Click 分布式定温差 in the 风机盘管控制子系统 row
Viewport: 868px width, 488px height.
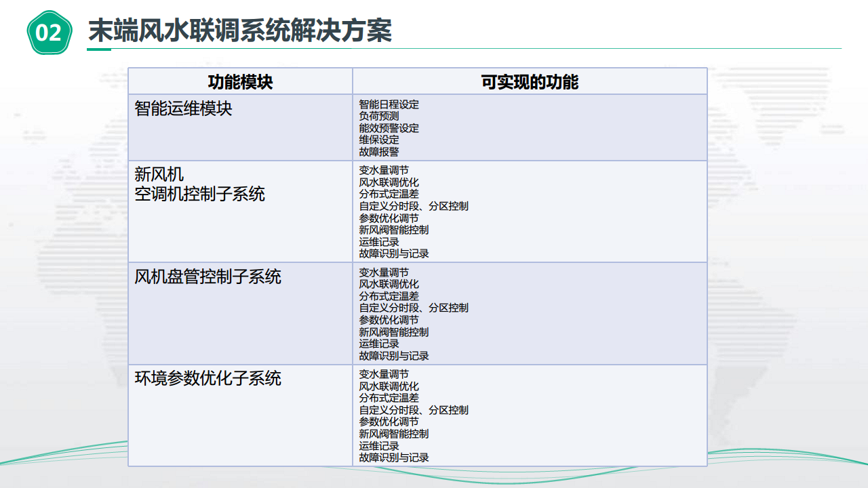tap(389, 296)
